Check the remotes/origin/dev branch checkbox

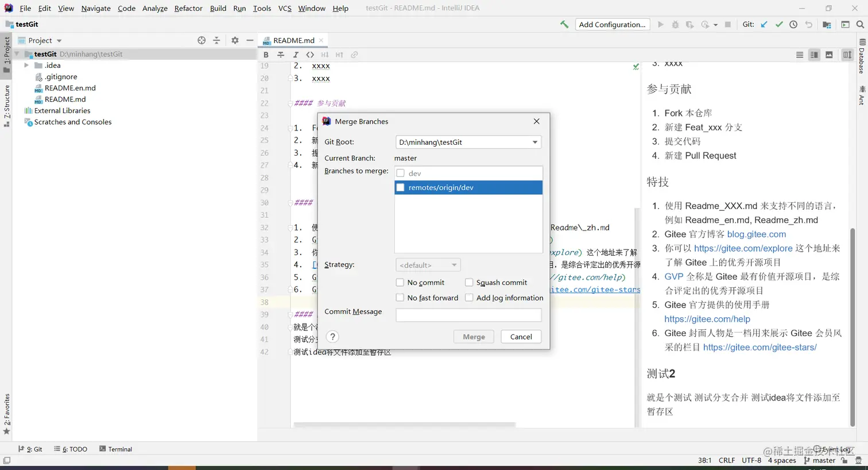point(401,187)
